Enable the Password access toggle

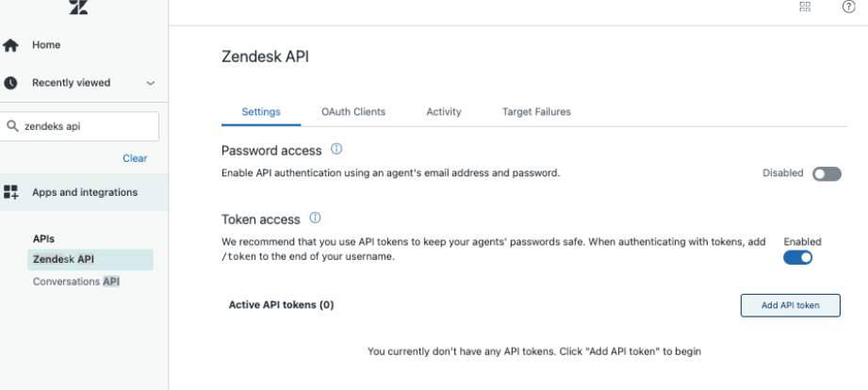[826, 174]
